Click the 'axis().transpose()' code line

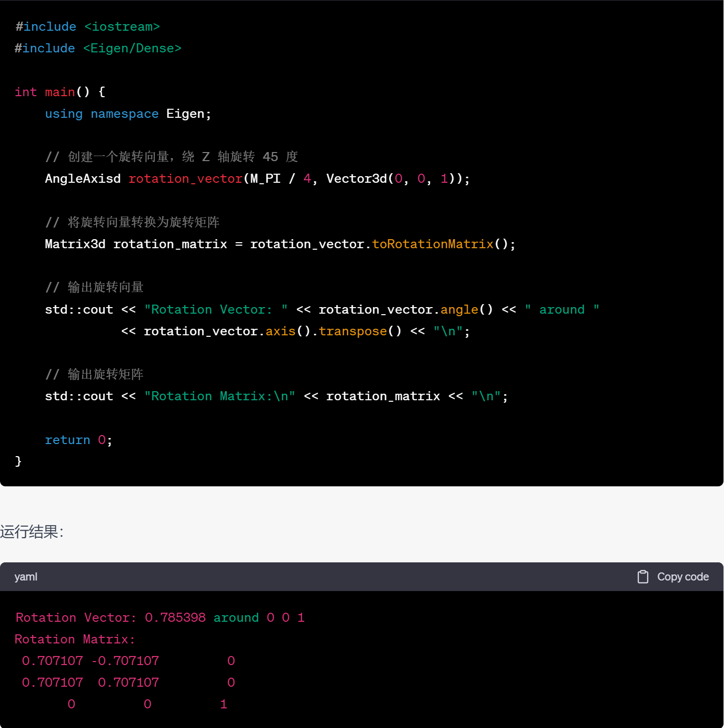point(295,331)
